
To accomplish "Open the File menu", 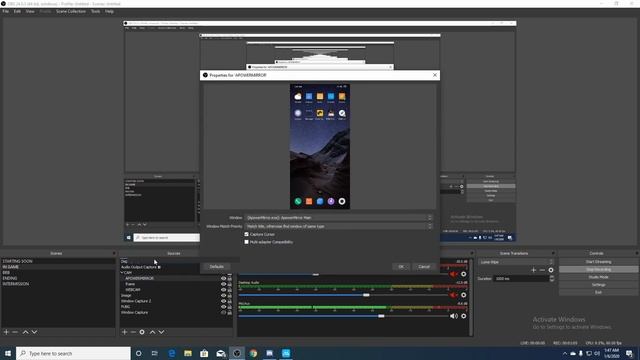I will coord(6,11).
